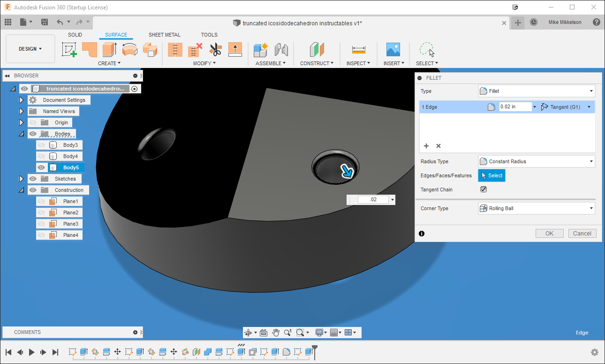The image size is (605, 364).
Task: Hide the Bodies folder
Action: pos(32,134)
